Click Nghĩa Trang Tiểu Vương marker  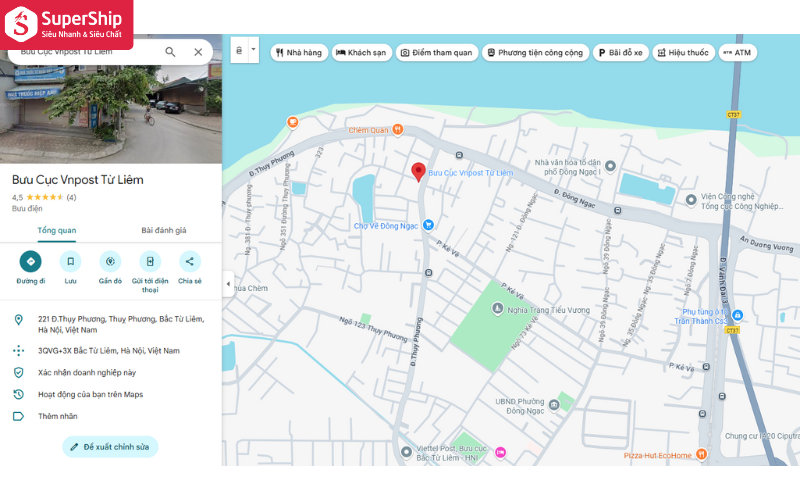click(497, 309)
